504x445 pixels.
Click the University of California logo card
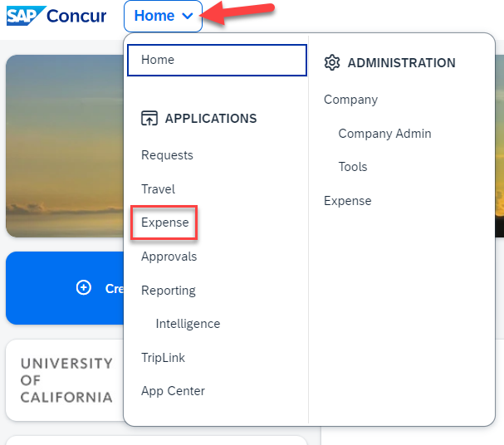(65, 380)
